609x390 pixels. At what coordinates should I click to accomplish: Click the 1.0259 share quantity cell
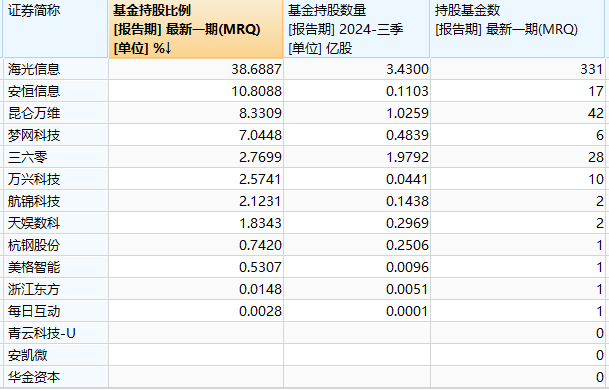[357, 113]
